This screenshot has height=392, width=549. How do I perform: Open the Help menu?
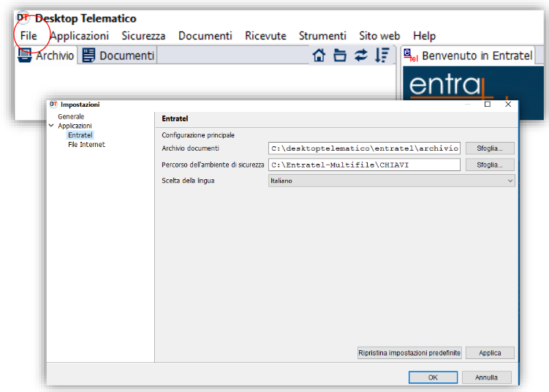(x=424, y=36)
